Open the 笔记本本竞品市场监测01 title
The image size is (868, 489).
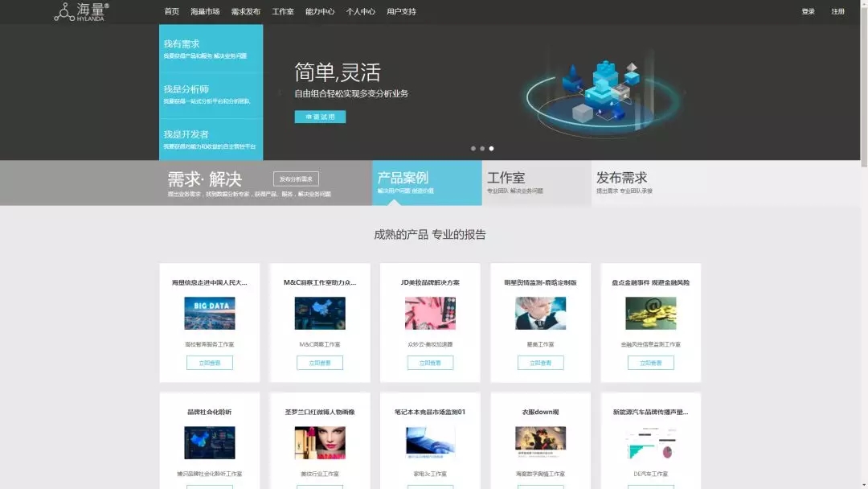coord(430,412)
